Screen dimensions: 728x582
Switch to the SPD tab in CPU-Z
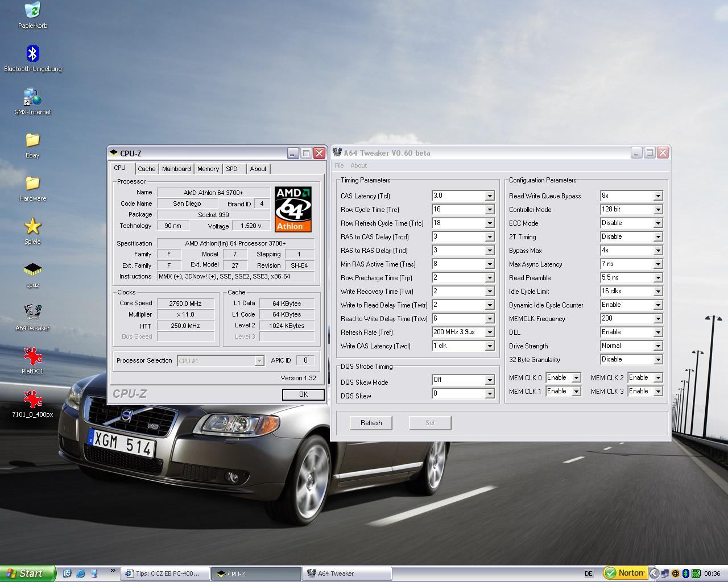(231, 169)
